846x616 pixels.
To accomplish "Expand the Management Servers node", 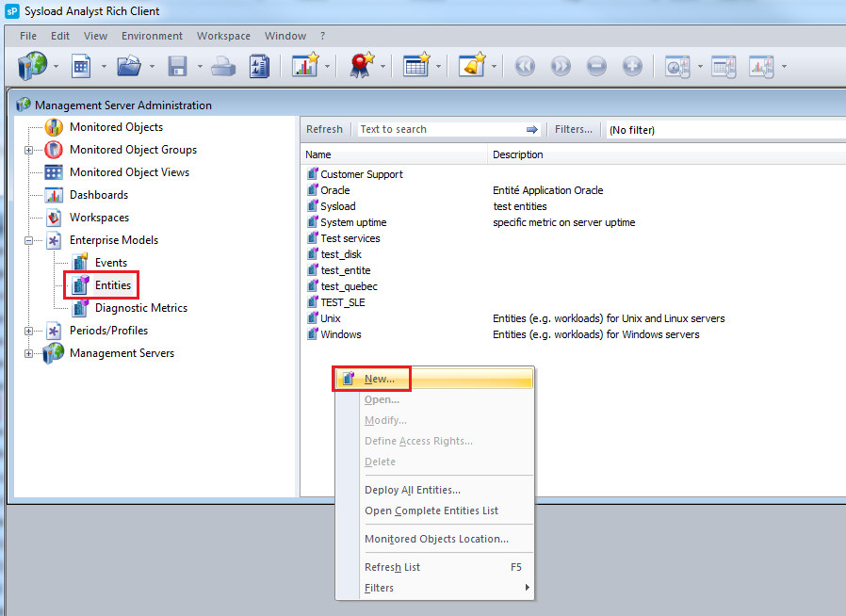I will click(28, 354).
